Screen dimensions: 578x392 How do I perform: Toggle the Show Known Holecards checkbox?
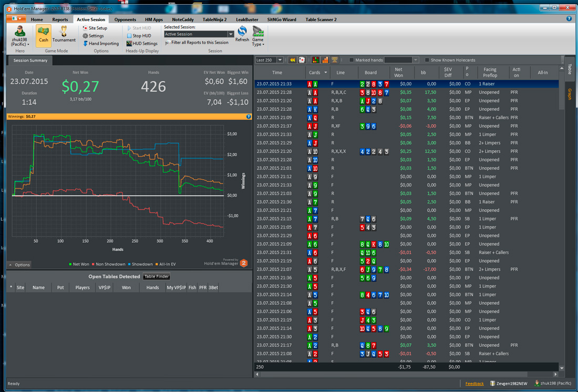tap(427, 60)
